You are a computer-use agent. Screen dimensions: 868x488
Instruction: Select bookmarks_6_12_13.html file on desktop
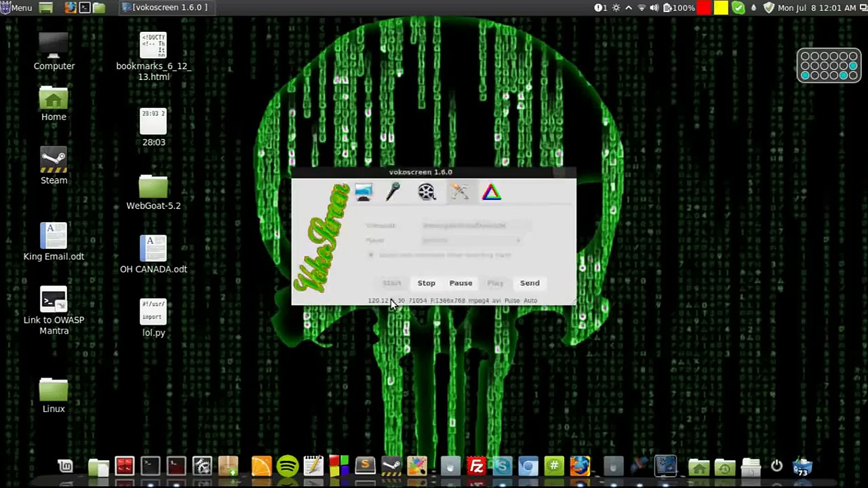[153, 57]
